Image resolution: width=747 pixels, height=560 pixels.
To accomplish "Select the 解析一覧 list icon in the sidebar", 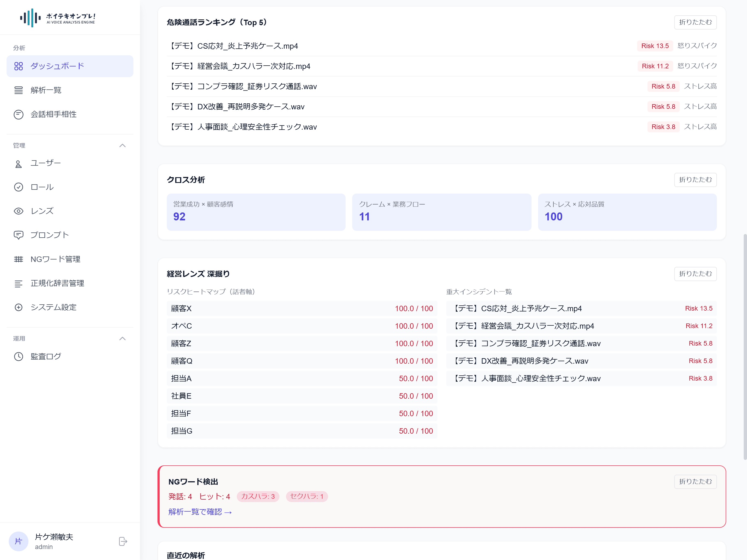I will [19, 90].
